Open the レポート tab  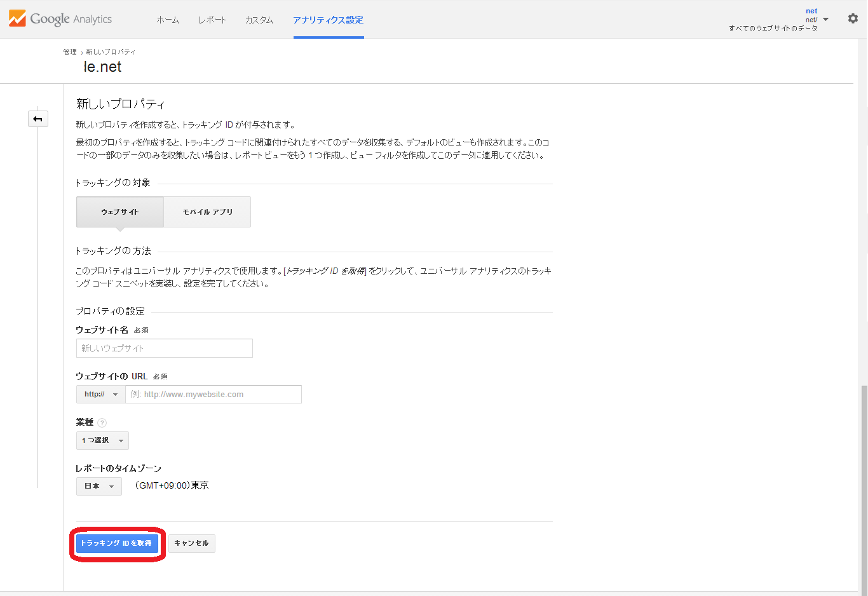click(212, 20)
